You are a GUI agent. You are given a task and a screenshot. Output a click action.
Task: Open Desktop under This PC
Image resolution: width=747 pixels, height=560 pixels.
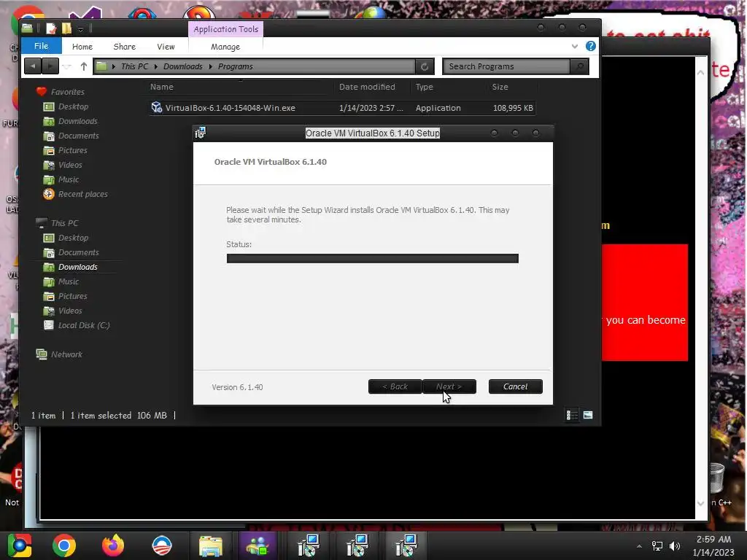point(74,238)
